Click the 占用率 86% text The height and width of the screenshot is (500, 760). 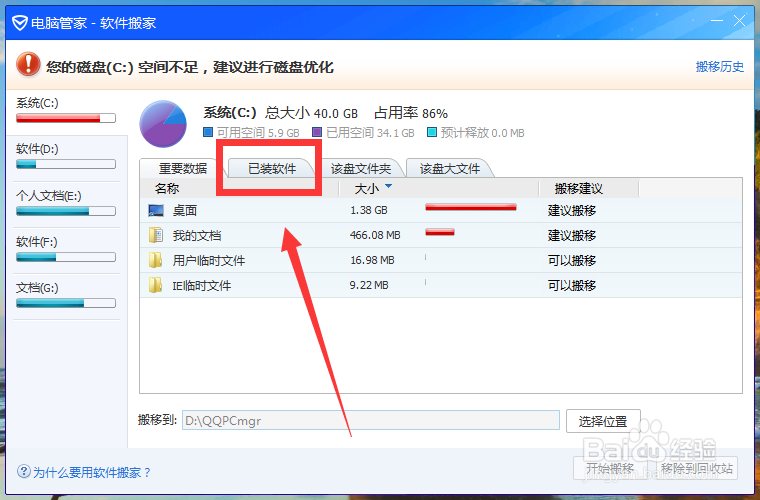(x=411, y=113)
